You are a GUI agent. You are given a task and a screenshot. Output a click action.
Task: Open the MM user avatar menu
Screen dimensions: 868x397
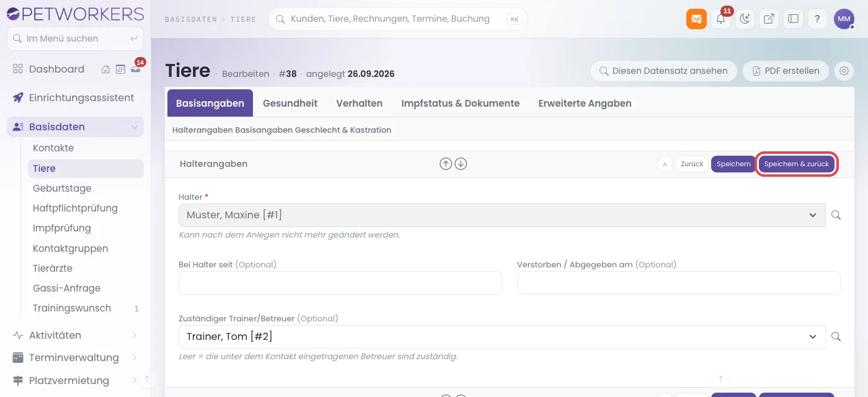(844, 19)
